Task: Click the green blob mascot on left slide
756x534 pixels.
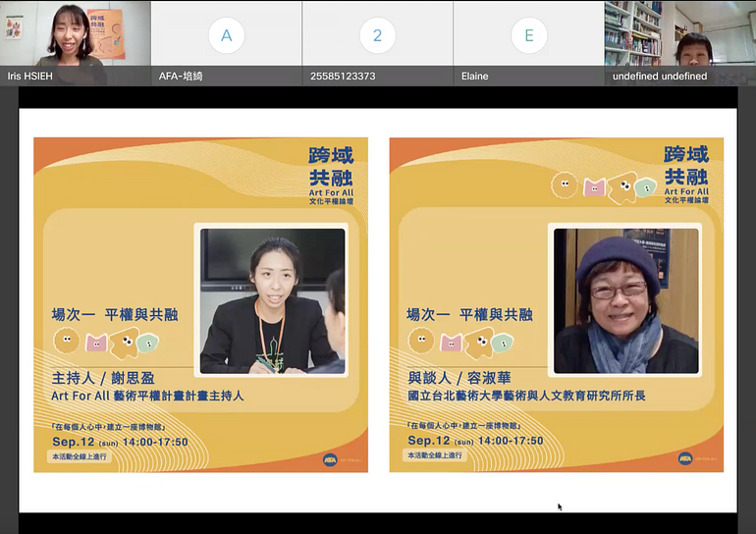Action: point(147,344)
